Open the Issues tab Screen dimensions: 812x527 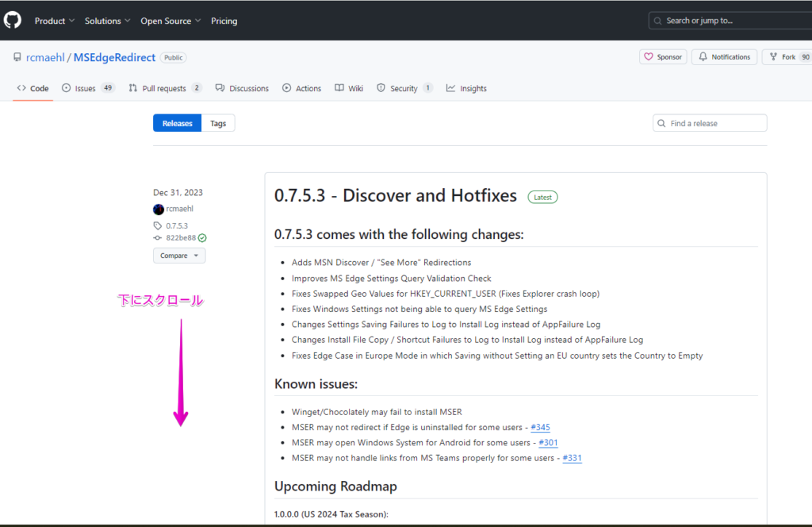click(88, 88)
